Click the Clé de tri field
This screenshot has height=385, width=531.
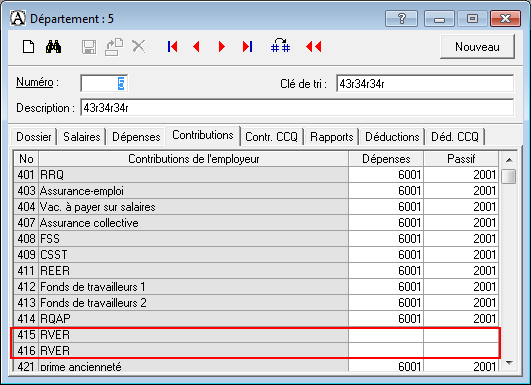(425, 83)
